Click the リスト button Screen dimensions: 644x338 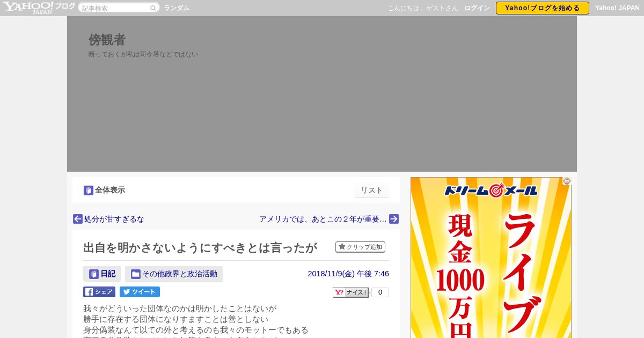(x=372, y=190)
